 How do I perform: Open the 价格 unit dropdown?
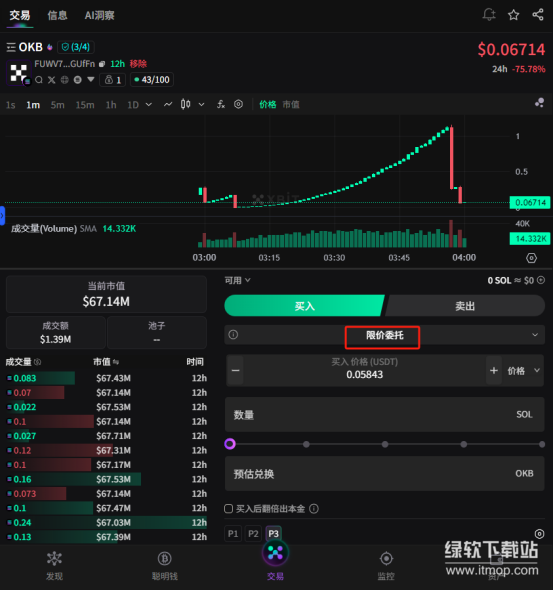click(524, 371)
